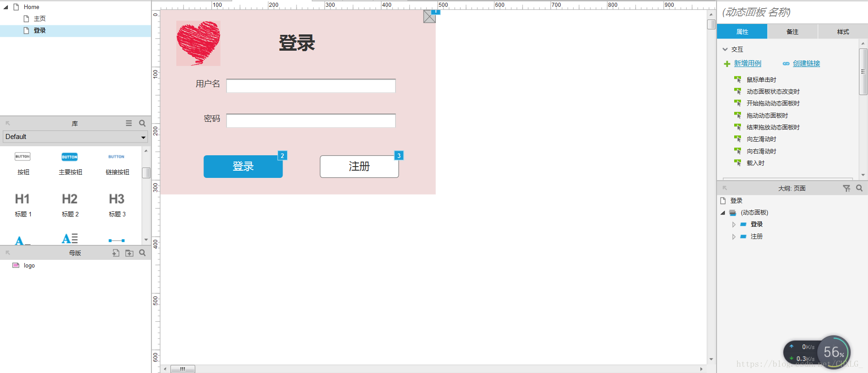Pick the 主要按钮 widget
The width and height of the screenshot is (868, 373).
coord(70,164)
